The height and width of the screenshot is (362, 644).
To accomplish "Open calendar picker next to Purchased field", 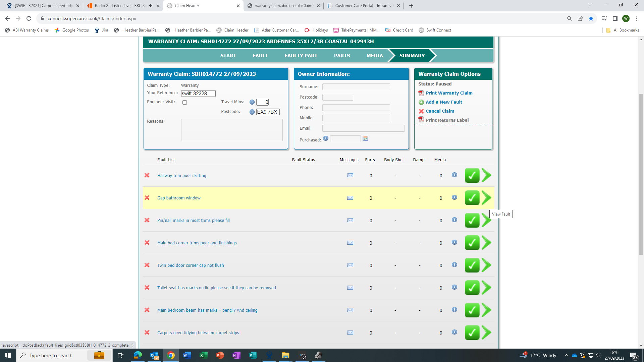I will (x=365, y=138).
